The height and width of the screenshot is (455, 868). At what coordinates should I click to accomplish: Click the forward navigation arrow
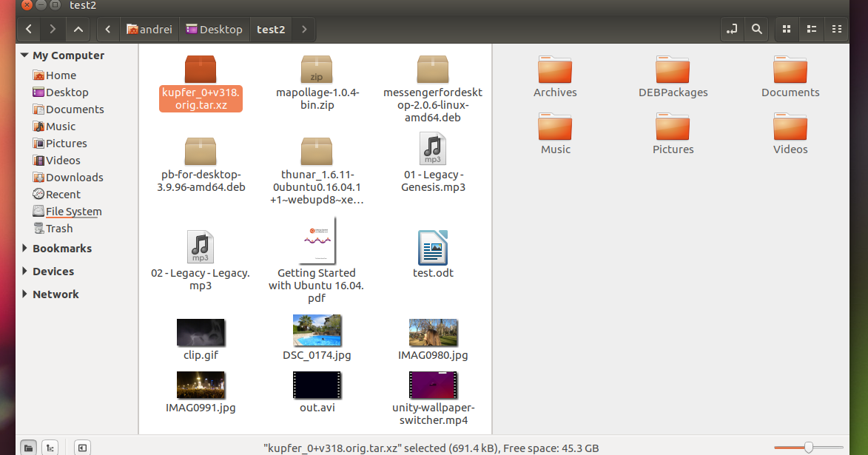(52, 29)
